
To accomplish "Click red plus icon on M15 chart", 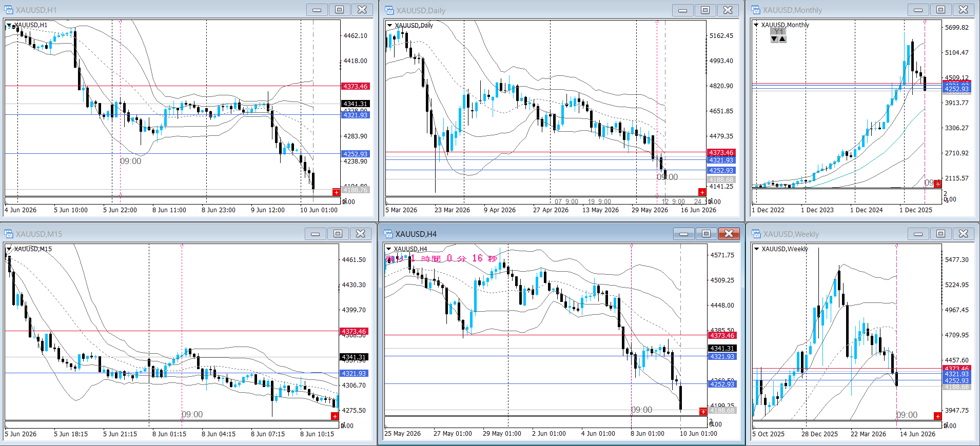I will (x=335, y=416).
